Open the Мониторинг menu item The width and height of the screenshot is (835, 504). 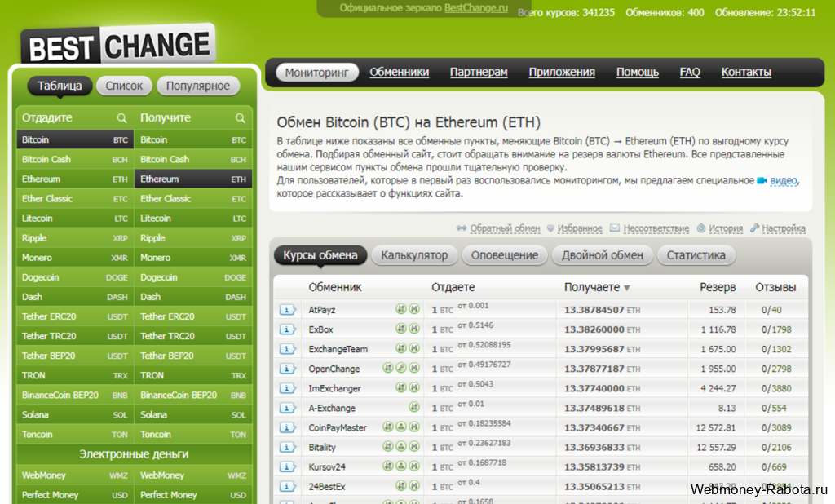click(317, 73)
